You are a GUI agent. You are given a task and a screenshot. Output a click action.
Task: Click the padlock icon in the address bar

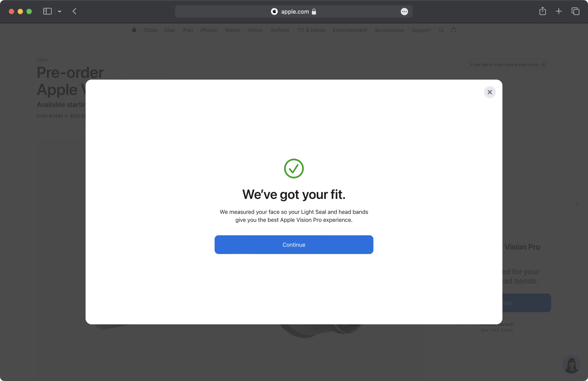point(314,12)
